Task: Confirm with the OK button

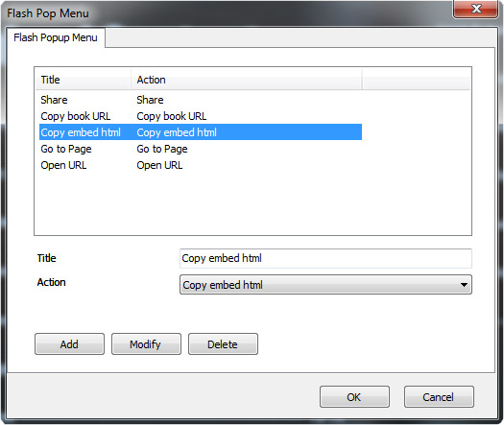Action: (x=354, y=397)
